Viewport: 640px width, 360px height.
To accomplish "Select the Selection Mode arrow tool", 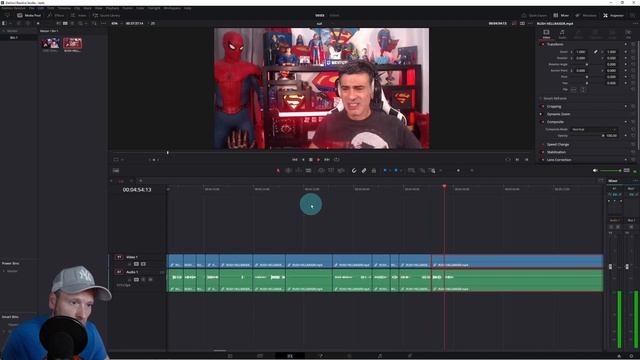I will point(278,171).
